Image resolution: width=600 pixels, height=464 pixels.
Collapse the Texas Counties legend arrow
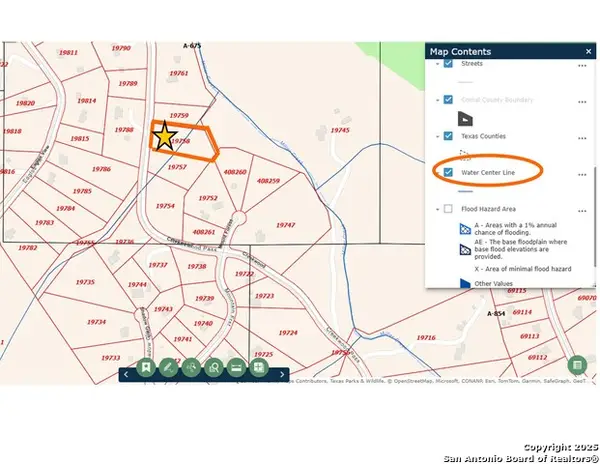436,136
